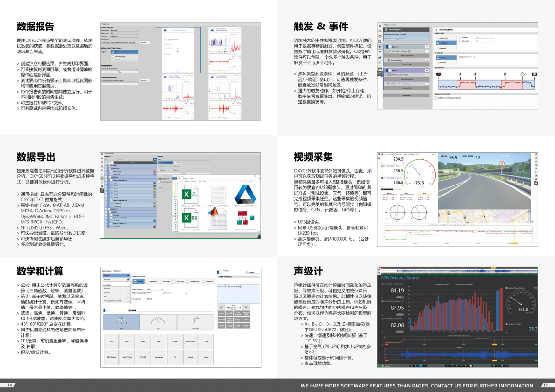The width and height of the screenshot is (555, 392).
Task: Open car icon in trigger panel sidebar
Action: (380, 68)
